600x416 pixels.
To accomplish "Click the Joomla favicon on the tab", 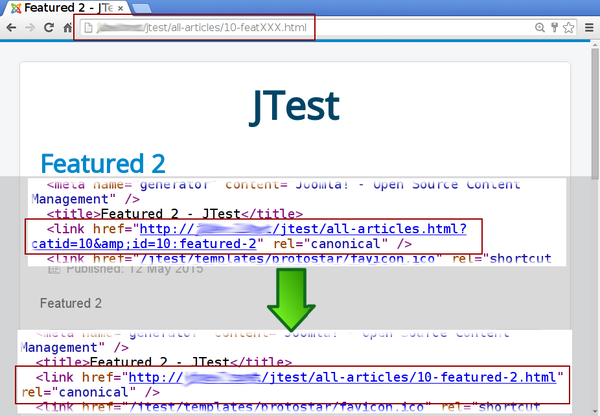I will click(x=10, y=7).
